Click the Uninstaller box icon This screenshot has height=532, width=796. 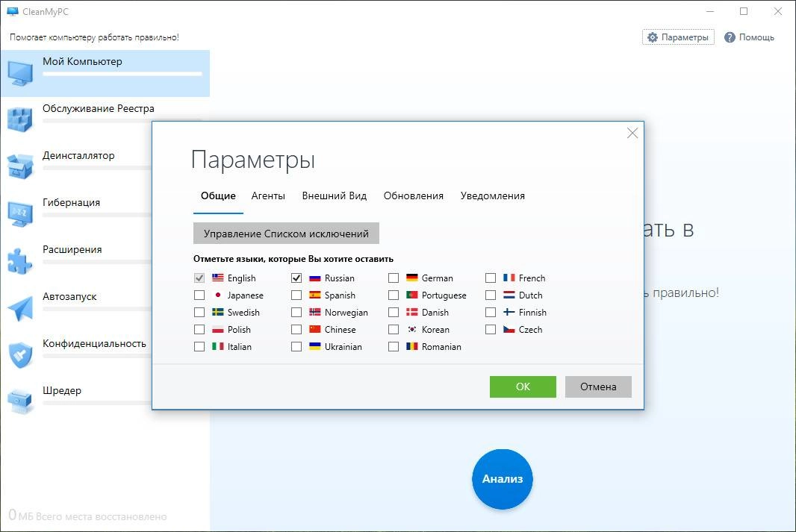(20, 167)
